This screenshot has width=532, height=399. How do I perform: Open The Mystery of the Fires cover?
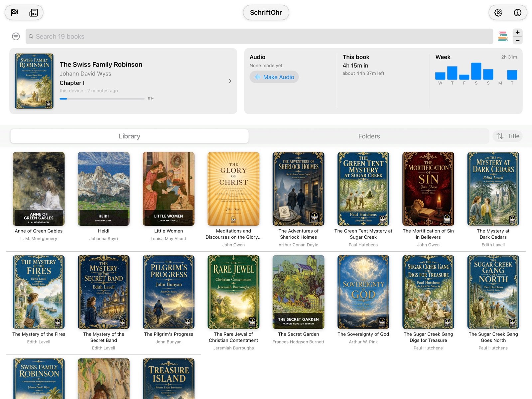(x=39, y=292)
